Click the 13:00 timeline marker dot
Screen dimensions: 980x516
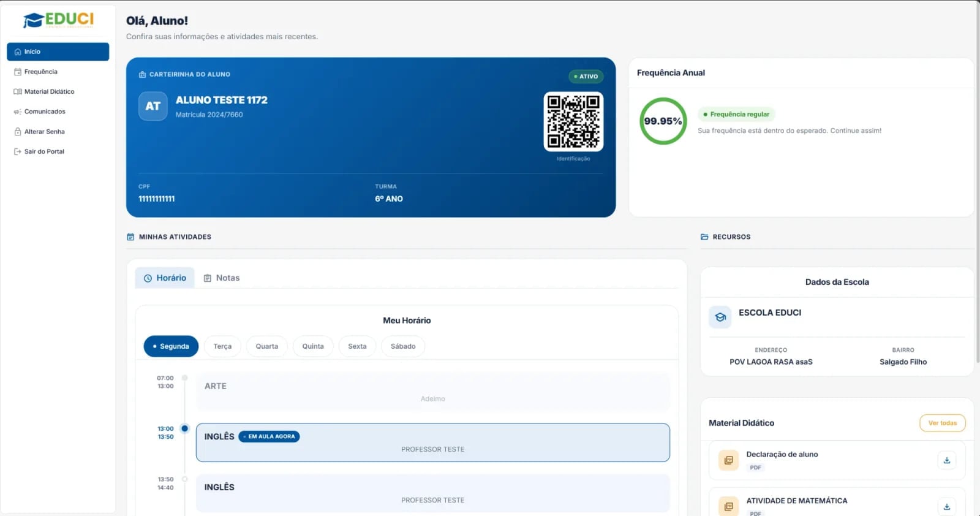[184, 428]
